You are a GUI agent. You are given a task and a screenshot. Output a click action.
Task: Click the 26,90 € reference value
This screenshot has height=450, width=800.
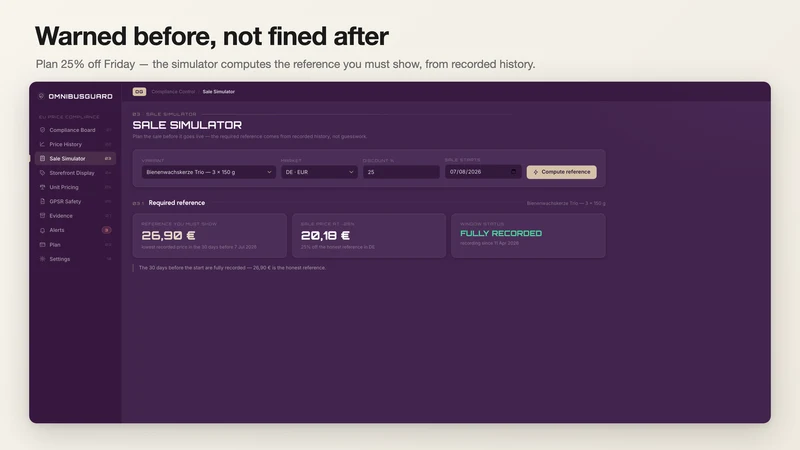168,235
